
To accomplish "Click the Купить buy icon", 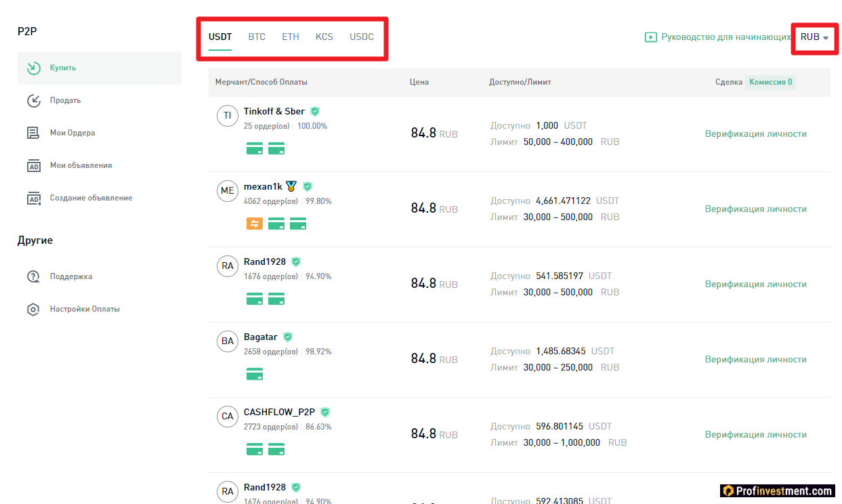I will point(34,68).
